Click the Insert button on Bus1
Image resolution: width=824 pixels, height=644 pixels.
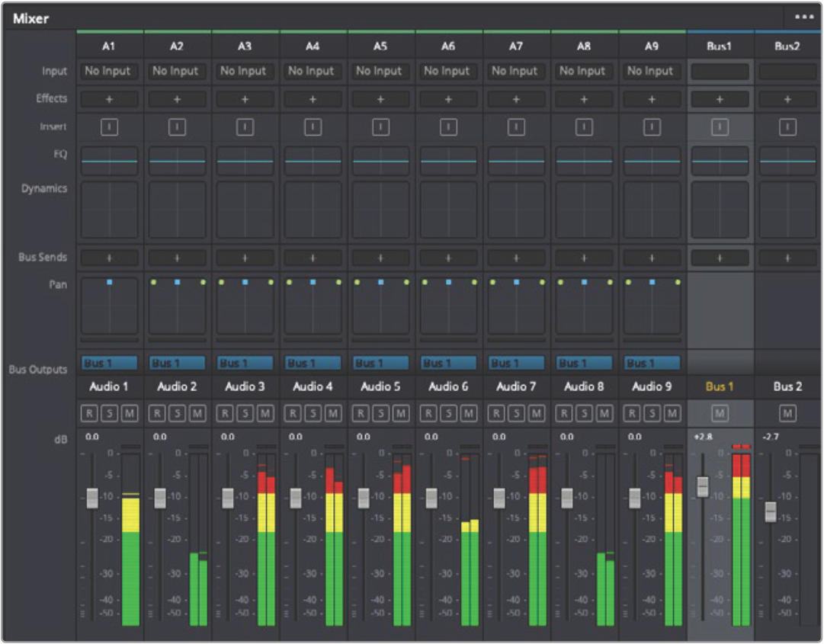click(719, 127)
